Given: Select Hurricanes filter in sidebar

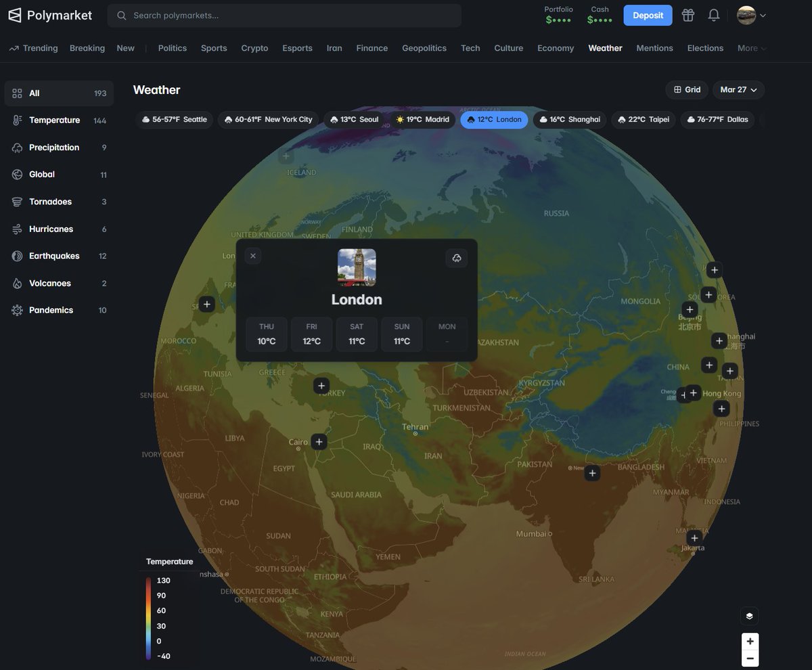Looking at the screenshot, I should (x=59, y=229).
